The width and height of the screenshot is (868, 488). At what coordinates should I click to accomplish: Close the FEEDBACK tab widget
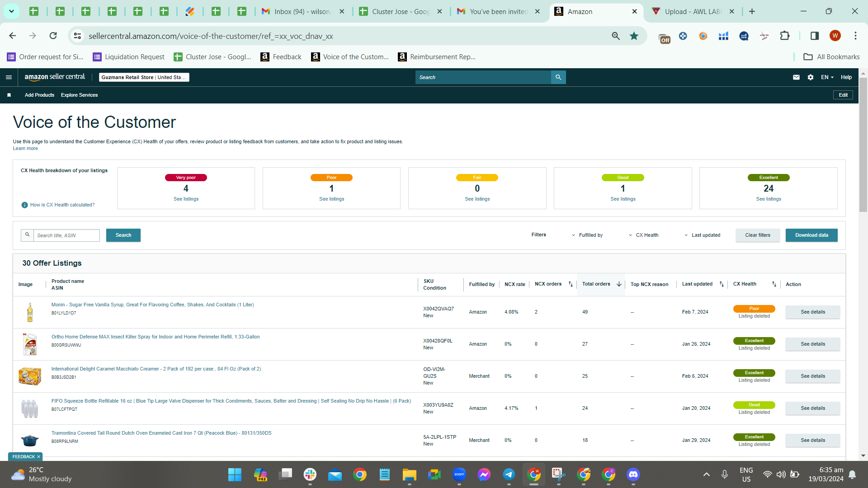pos(38,457)
